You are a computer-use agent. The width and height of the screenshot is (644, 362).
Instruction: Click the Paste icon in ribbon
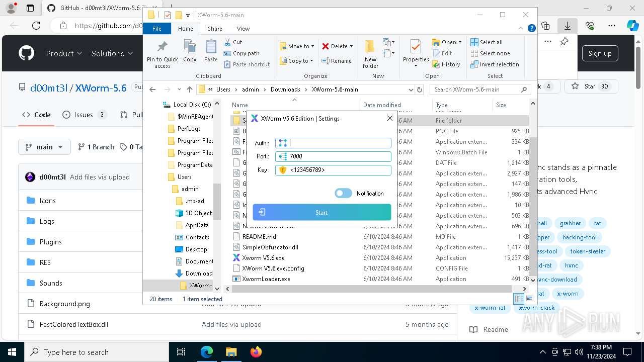pyautogui.click(x=211, y=51)
